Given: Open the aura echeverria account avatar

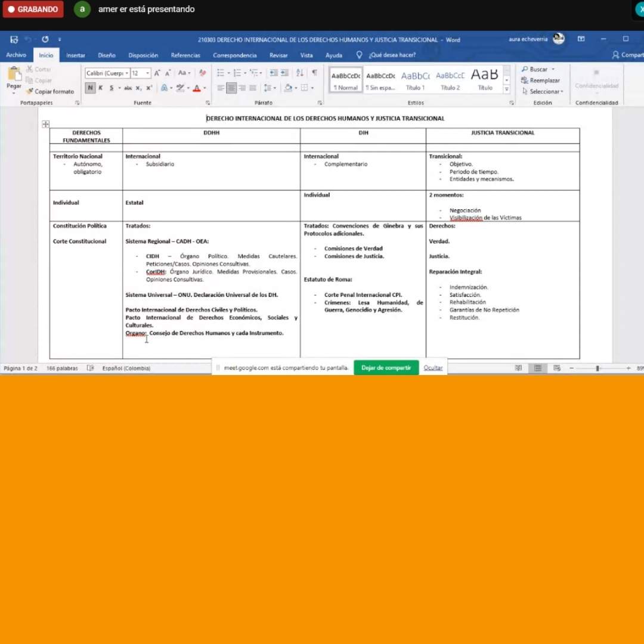Looking at the screenshot, I should click(559, 39).
